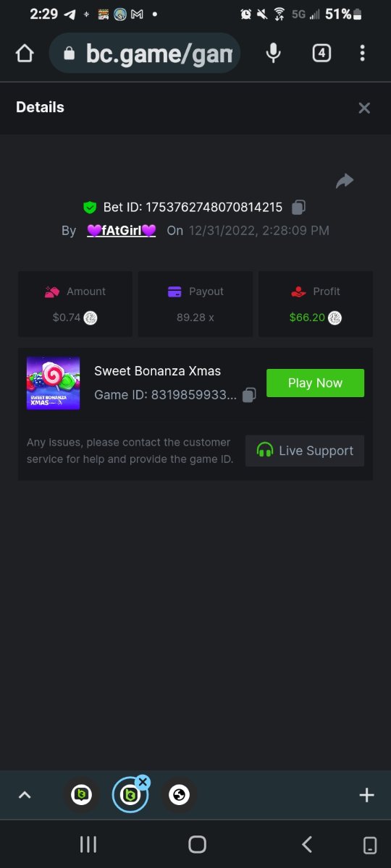Click Play Now for Sweet Bonanza Xmas

pos(315,383)
